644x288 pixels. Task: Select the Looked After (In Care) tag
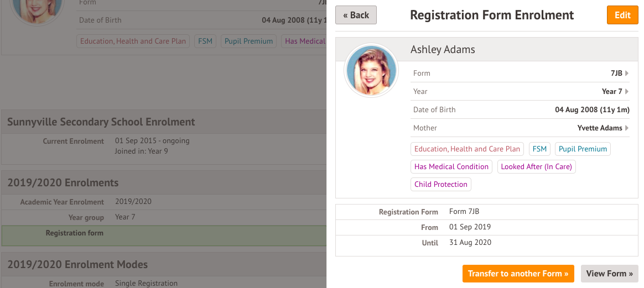[536, 166]
